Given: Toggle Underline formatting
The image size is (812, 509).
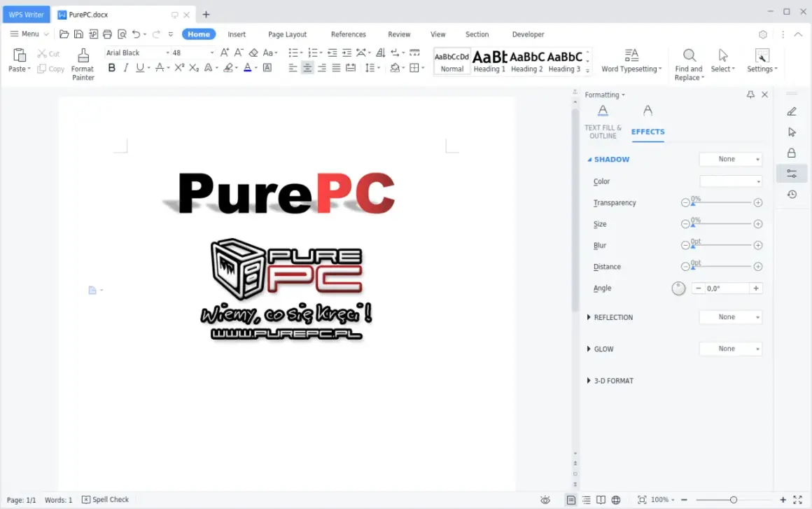Looking at the screenshot, I should tap(140, 68).
